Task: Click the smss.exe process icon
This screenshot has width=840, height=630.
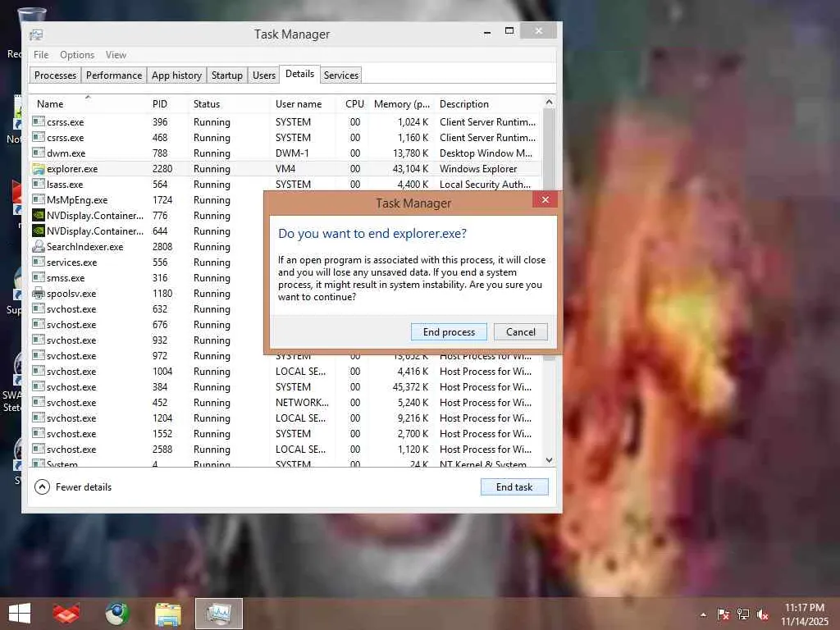Action: (38, 277)
